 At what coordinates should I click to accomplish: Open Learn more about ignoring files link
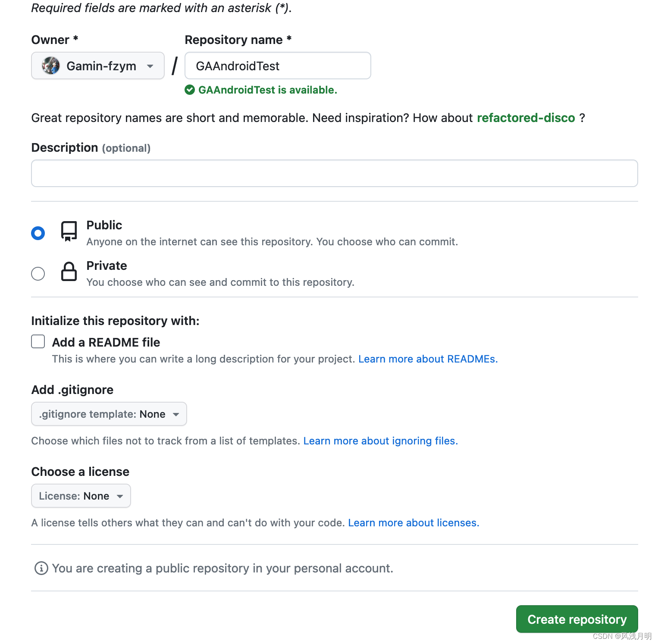380,441
